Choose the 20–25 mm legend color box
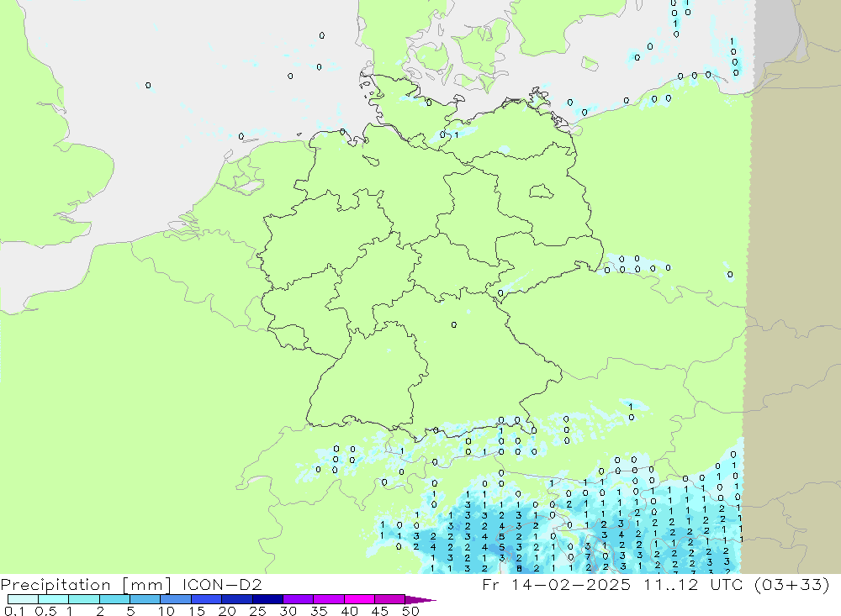841x616 pixels. [x=236, y=599]
